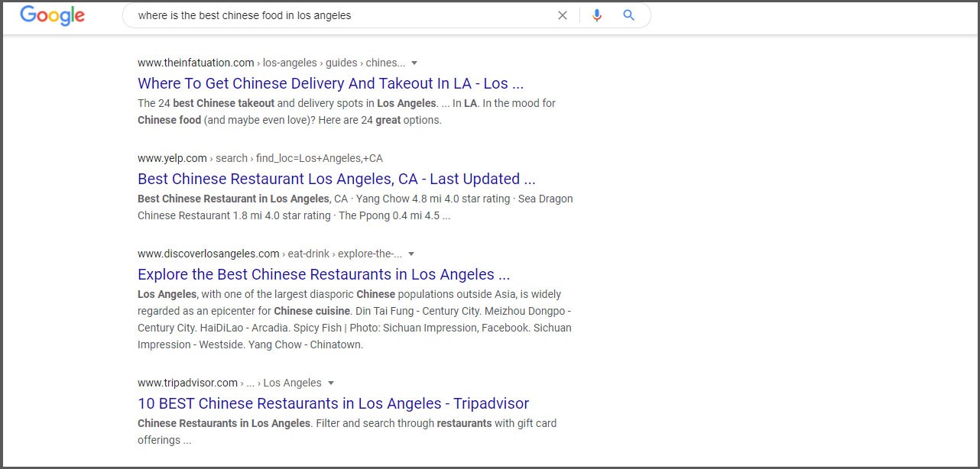980x469 pixels.
Task: Click the www.discoverlosangeles.com URL breadcrumb
Action: tap(209, 254)
